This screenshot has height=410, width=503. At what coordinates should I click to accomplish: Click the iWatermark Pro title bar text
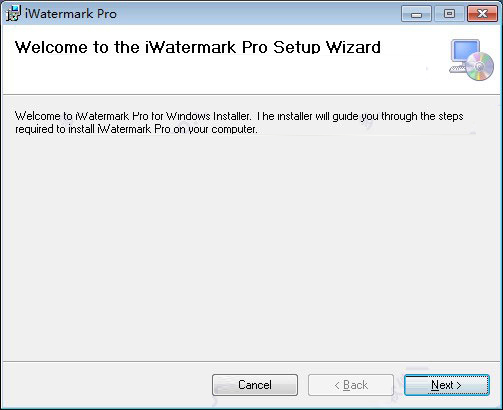71,14
